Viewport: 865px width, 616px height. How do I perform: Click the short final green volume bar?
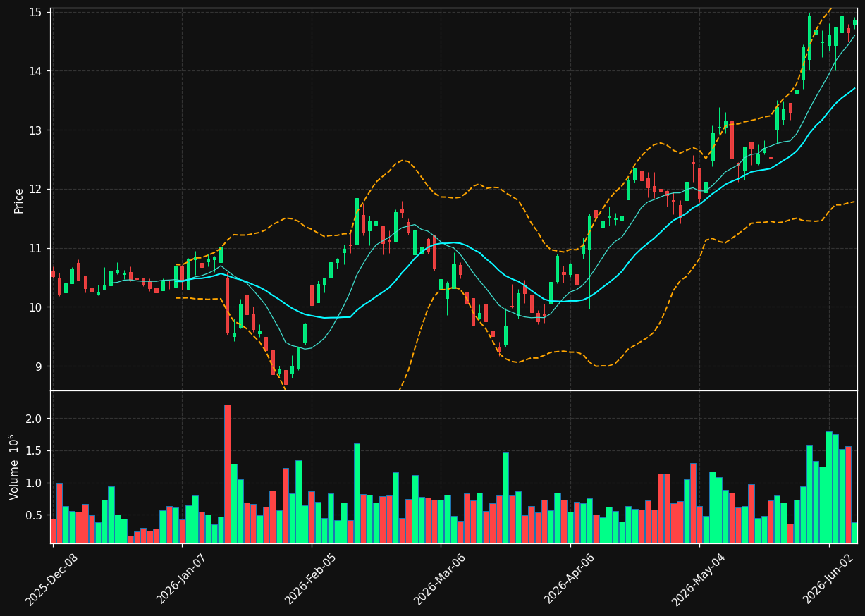point(854,533)
